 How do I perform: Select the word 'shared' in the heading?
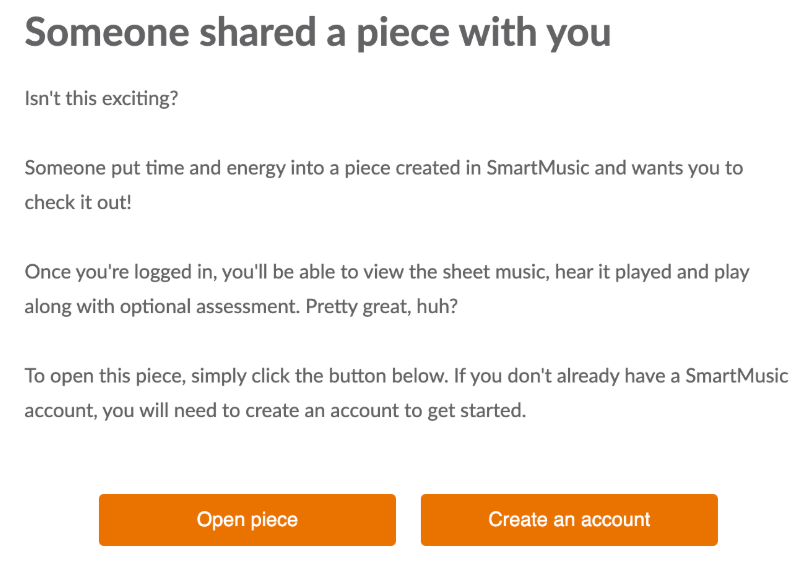pyautogui.click(x=258, y=32)
